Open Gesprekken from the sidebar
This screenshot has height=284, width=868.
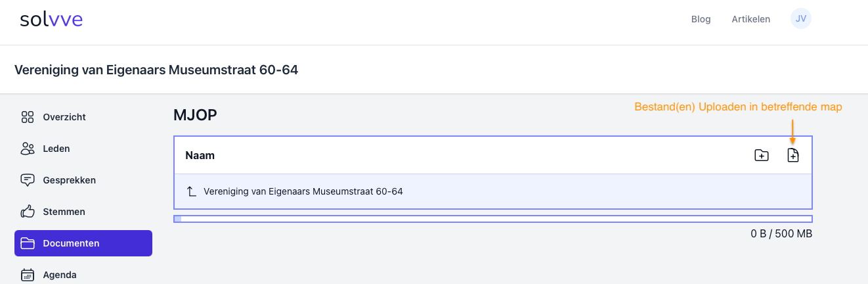click(69, 180)
